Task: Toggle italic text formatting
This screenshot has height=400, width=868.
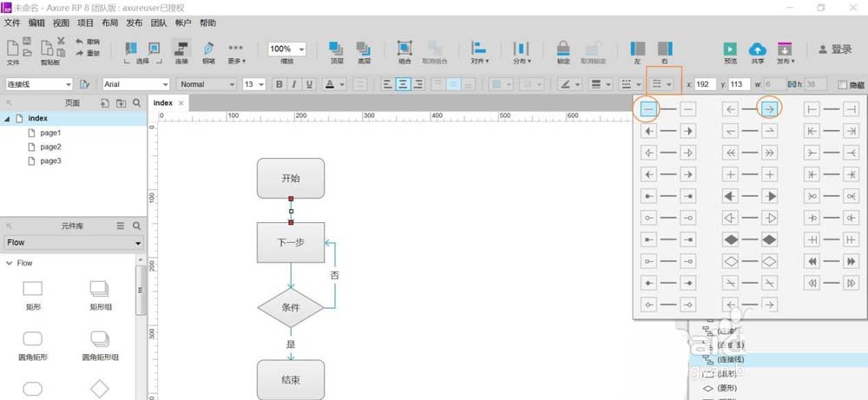Action: 294,84
